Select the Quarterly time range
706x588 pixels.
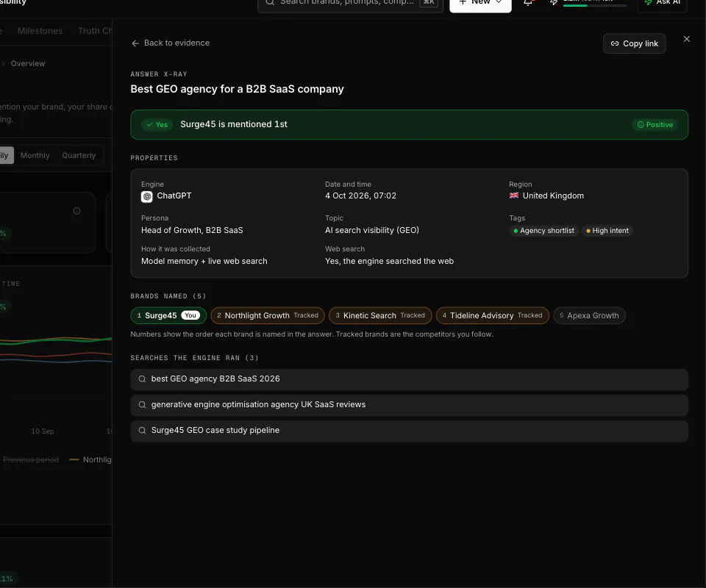(79, 155)
